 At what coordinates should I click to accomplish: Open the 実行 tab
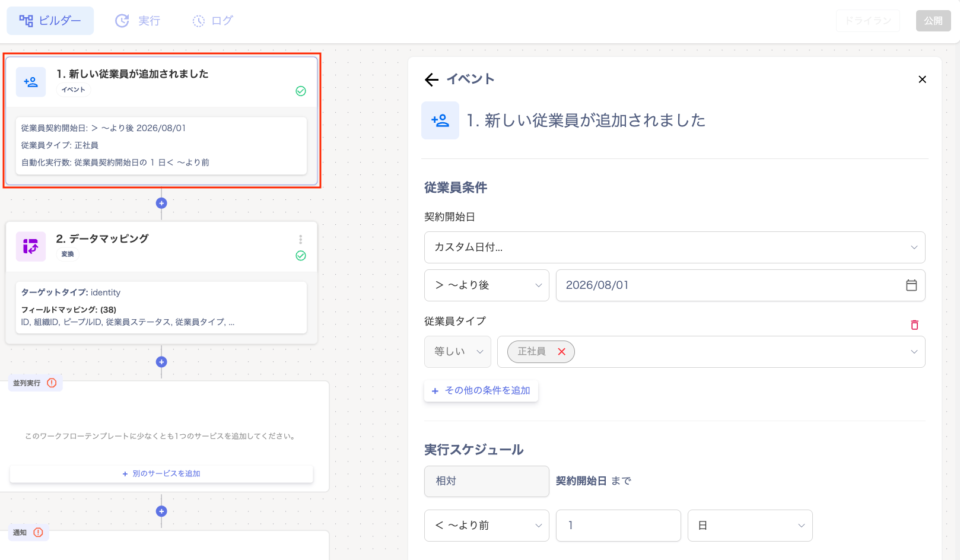[138, 21]
